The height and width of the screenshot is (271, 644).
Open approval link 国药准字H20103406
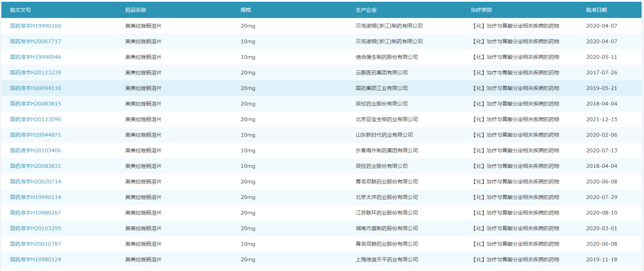point(36,151)
